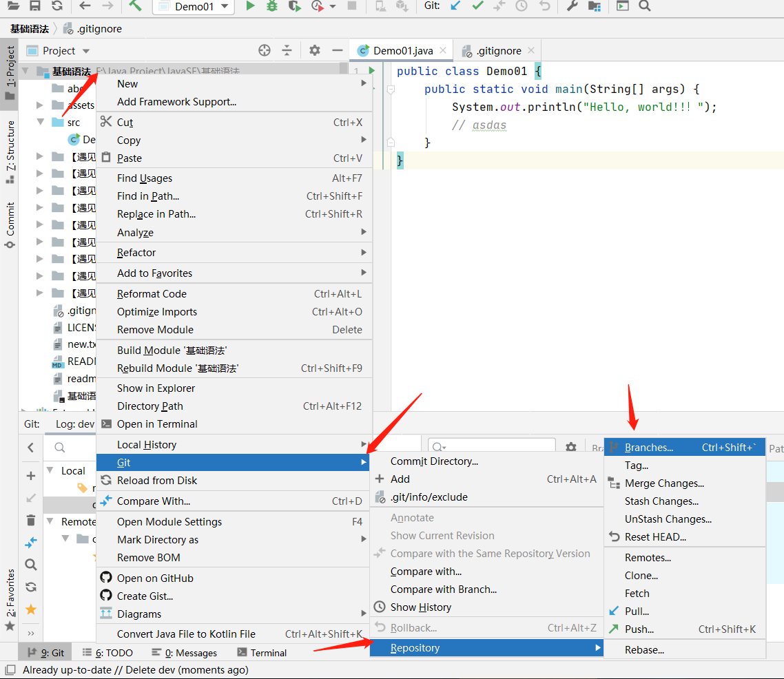784x679 pixels.
Task: Click the Build hammer icon
Action: (135, 6)
